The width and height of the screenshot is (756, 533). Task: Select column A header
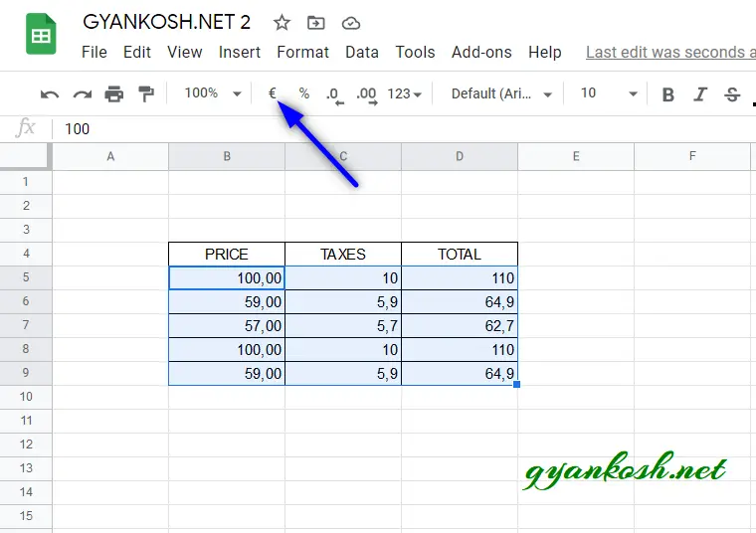(110, 157)
